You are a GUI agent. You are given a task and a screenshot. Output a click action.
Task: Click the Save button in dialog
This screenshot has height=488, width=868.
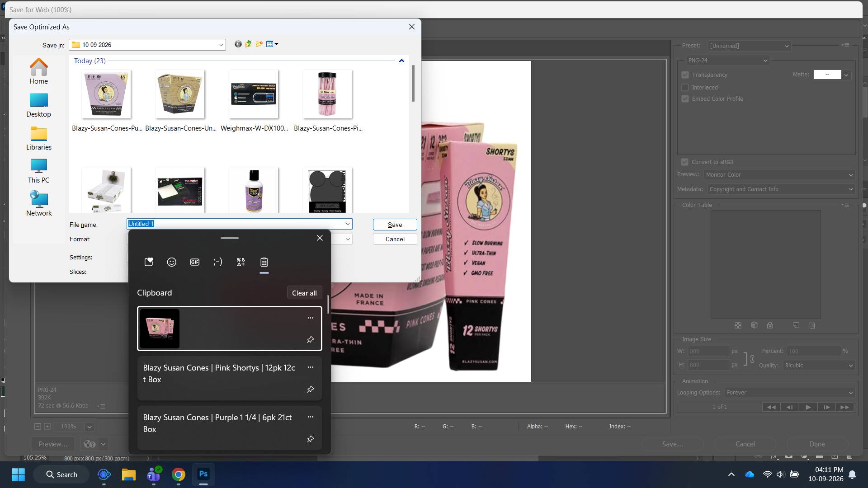tap(395, 225)
